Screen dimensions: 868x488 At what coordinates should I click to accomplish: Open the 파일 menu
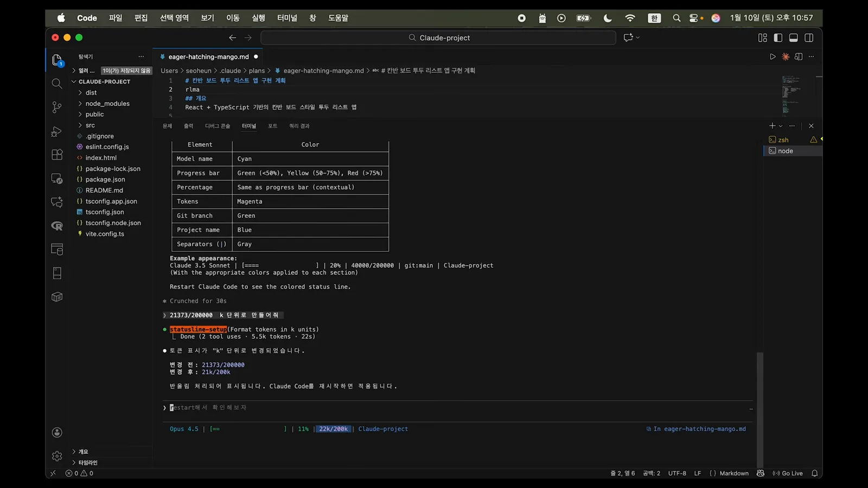pos(116,18)
